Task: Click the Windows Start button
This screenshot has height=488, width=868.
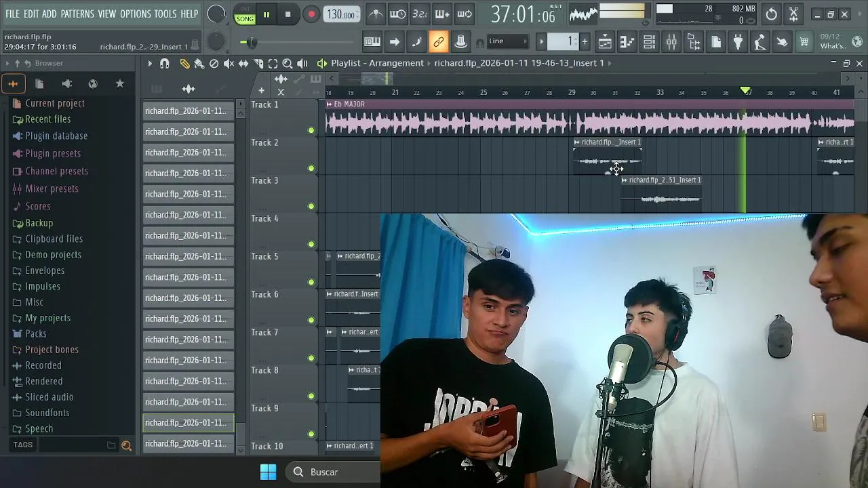Action: pyautogui.click(x=269, y=472)
